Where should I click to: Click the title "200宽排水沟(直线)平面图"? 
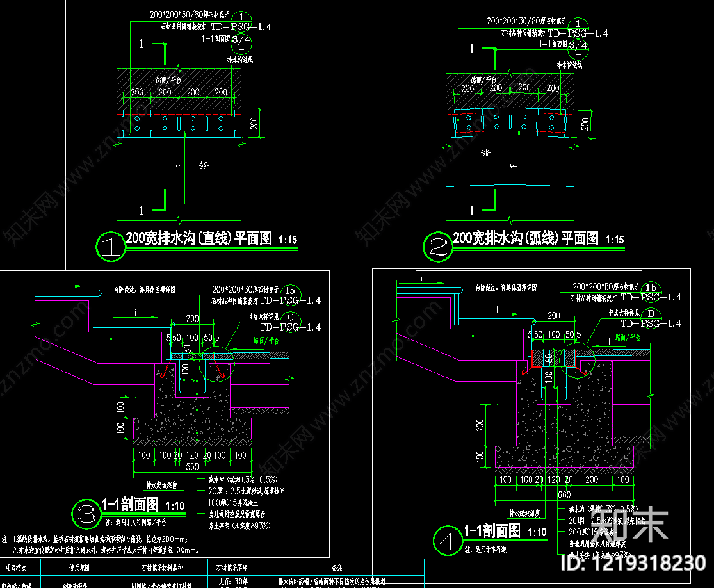coord(199,238)
